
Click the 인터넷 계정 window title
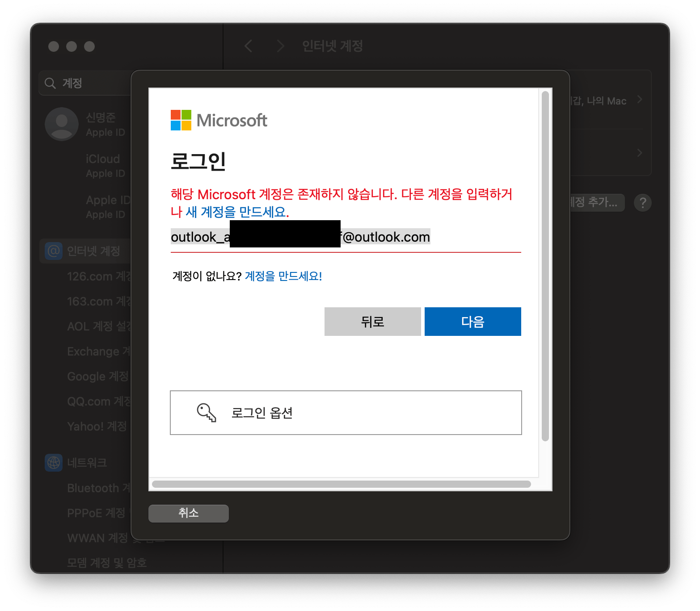[333, 46]
